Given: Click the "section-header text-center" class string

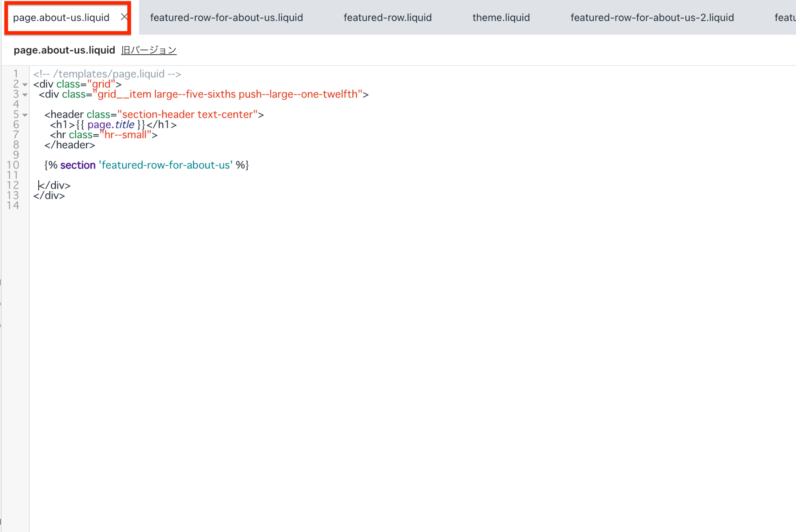Looking at the screenshot, I should pos(187,115).
